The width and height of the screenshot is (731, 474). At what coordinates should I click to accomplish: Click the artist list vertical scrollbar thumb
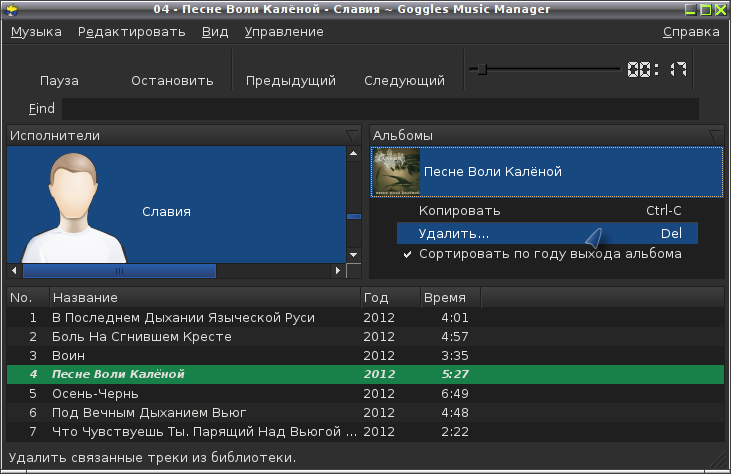354,216
